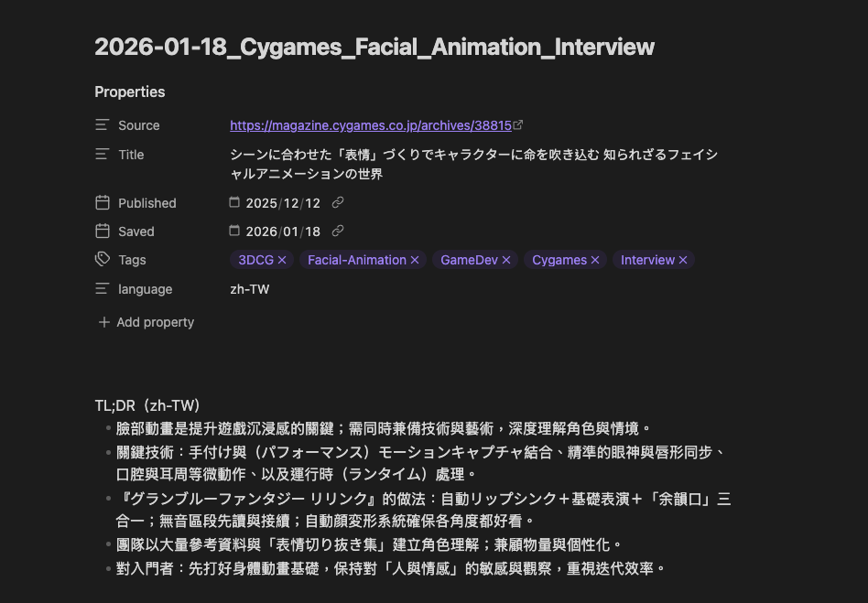This screenshot has width=868, height=603.
Task: Remove the Facial-Animation tag
Action: point(415,261)
